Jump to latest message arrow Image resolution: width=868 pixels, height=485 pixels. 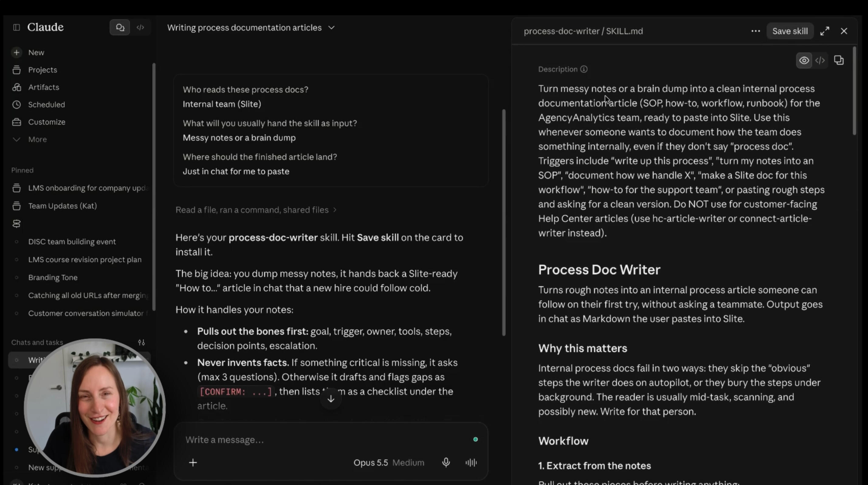point(331,399)
